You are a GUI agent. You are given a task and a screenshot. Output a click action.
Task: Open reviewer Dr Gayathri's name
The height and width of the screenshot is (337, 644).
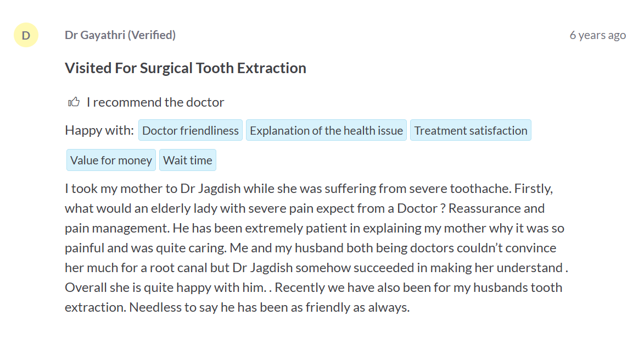tap(94, 35)
